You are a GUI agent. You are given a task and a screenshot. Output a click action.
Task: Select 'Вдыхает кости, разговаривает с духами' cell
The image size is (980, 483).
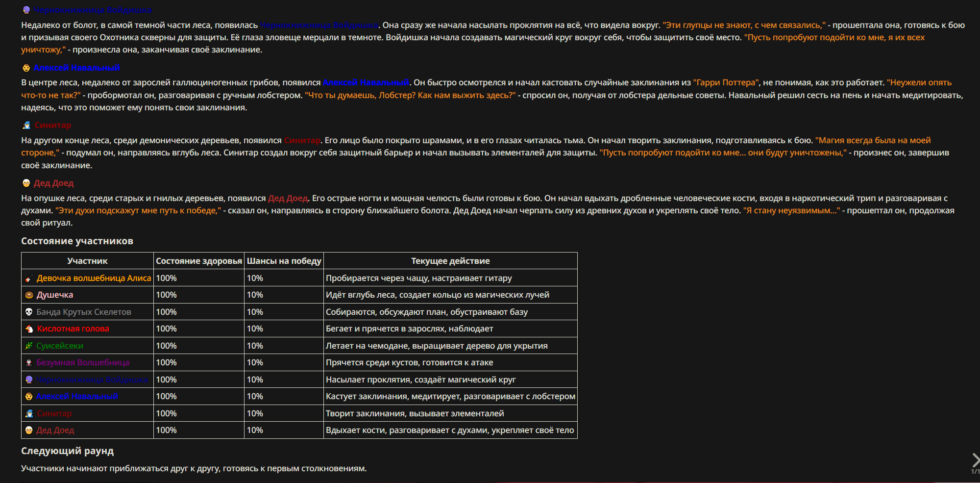(x=450, y=430)
